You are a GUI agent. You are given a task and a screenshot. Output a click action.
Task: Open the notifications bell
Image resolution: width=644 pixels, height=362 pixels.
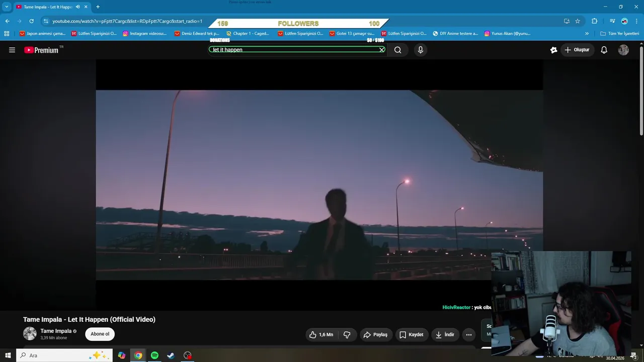point(604,50)
